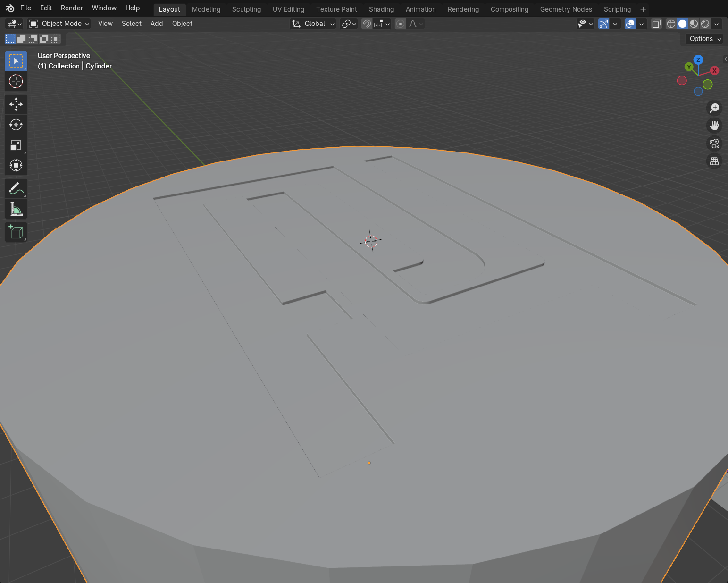728x583 pixels.
Task: Open the Help menu
Action: (133, 8)
